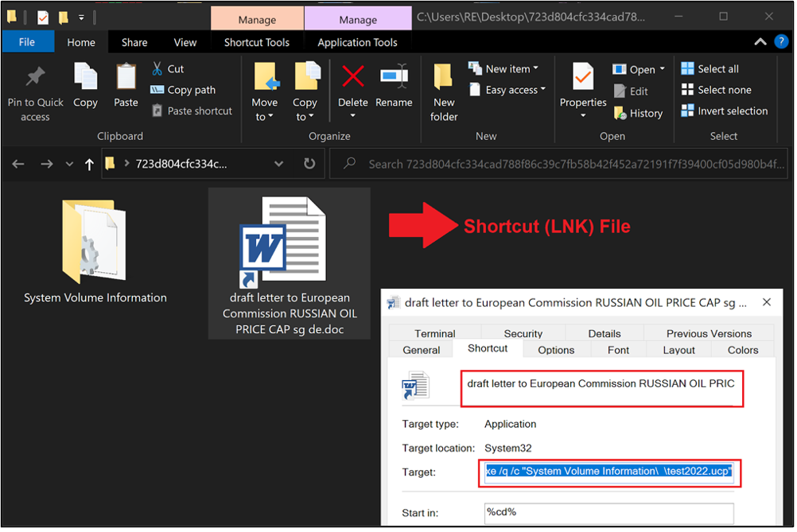Cut the selected item
This screenshot has height=532, width=797.
pos(168,68)
